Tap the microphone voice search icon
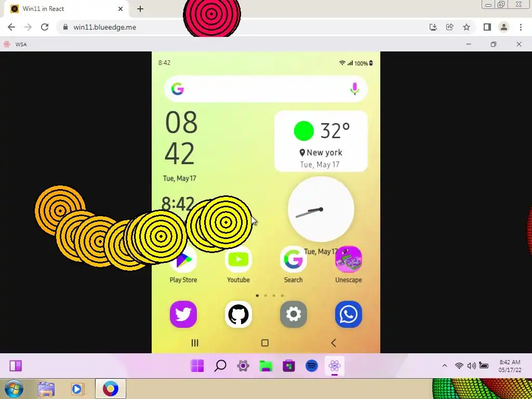The width and height of the screenshot is (532, 399). click(354, 89)
